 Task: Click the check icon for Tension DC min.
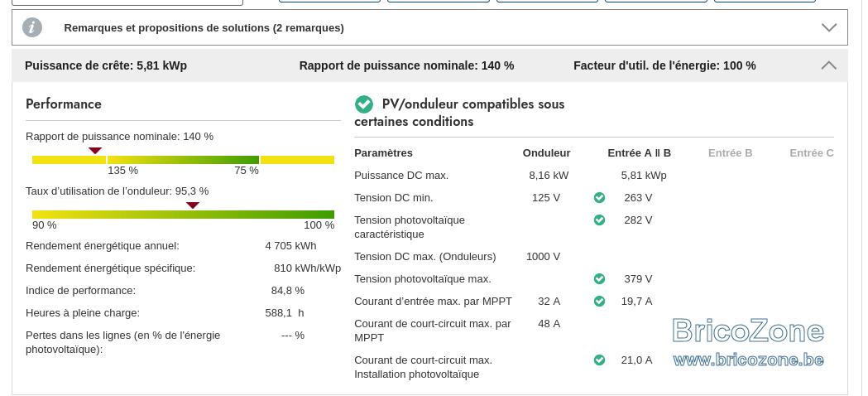[x=600, y=197]
